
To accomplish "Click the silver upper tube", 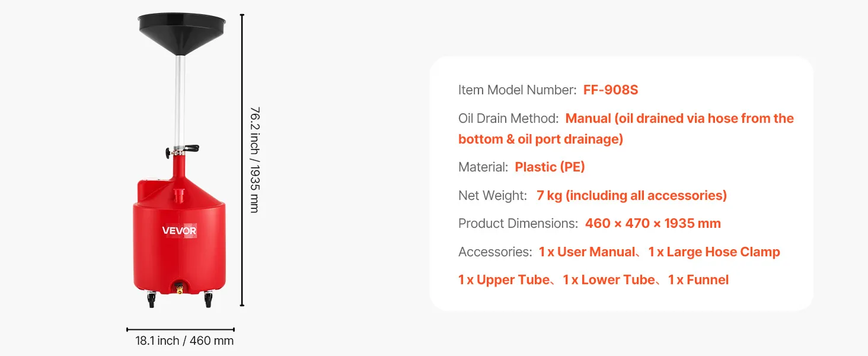I will tap(180, 101).
